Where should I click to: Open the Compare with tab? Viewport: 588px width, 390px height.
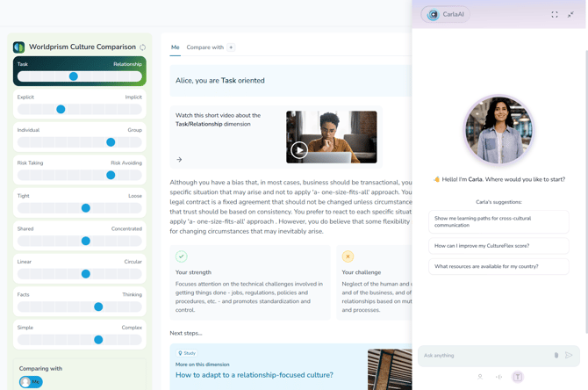(204, 47)
